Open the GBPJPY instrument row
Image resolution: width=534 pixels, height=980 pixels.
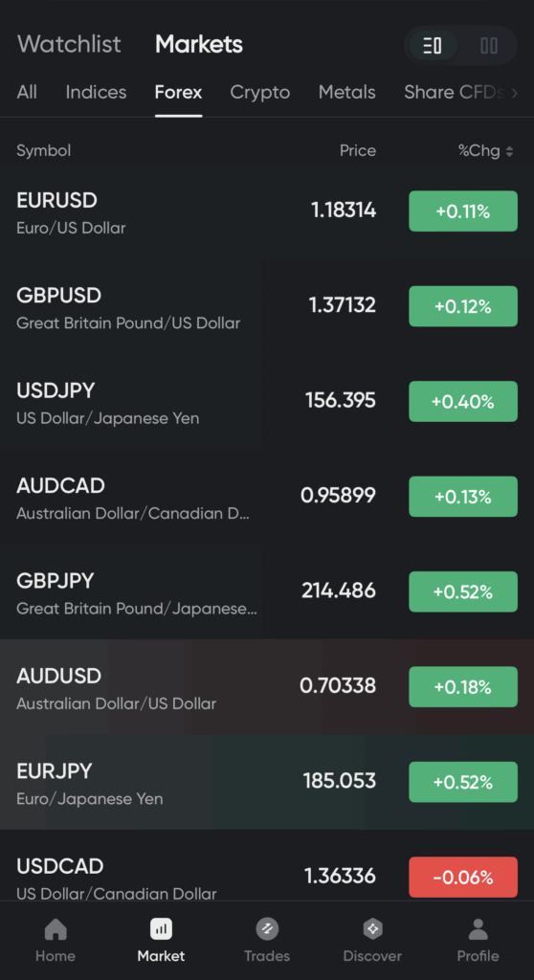267,591
